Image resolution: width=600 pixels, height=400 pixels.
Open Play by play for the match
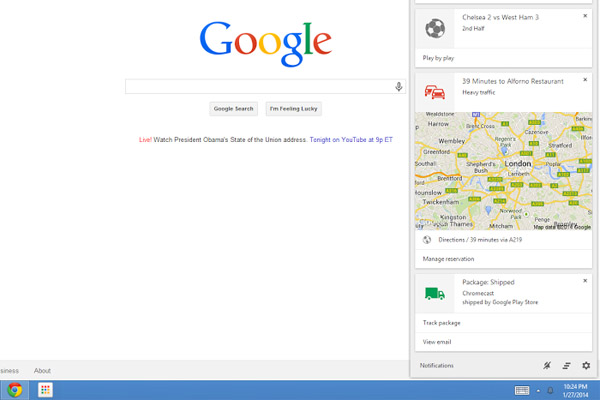[x=503, y=58]
